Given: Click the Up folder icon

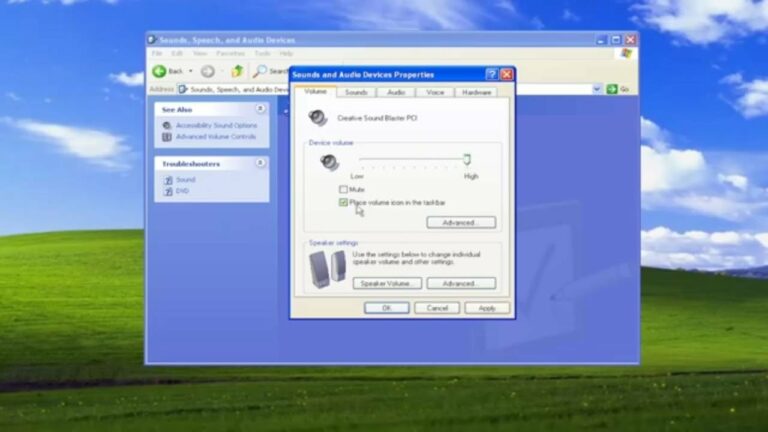Looking at the screenshot, I should click(x=237, y=71).
